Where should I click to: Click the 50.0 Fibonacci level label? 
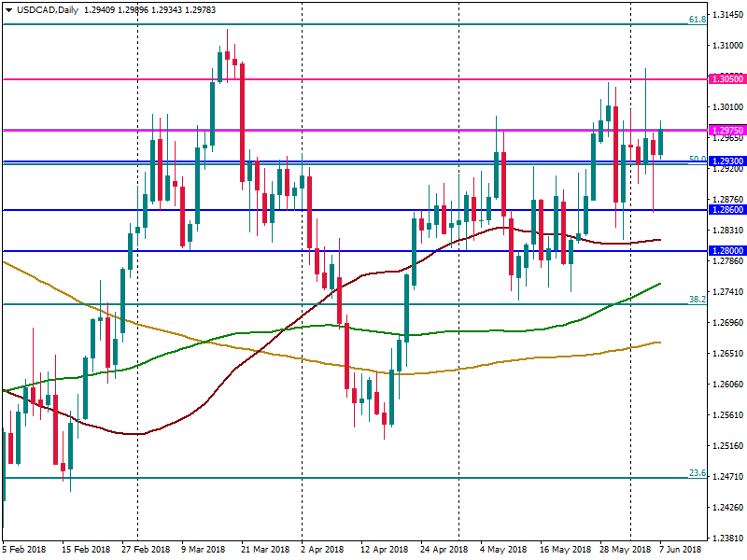pos(696,160)
